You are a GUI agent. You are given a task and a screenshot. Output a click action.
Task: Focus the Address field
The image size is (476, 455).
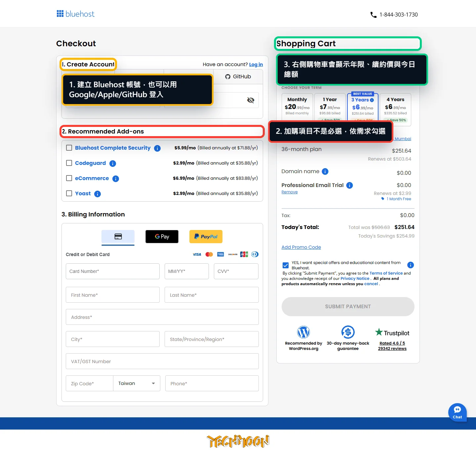coord(162,317)
